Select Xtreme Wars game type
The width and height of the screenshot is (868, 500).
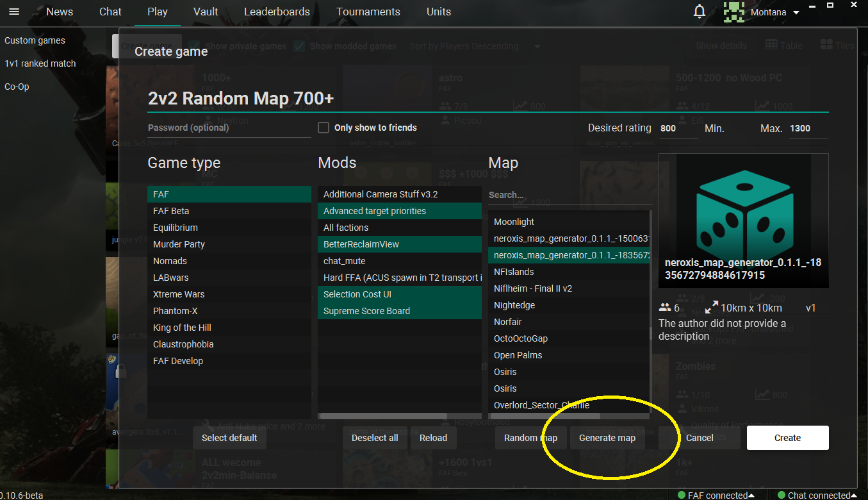coord(229,294)
